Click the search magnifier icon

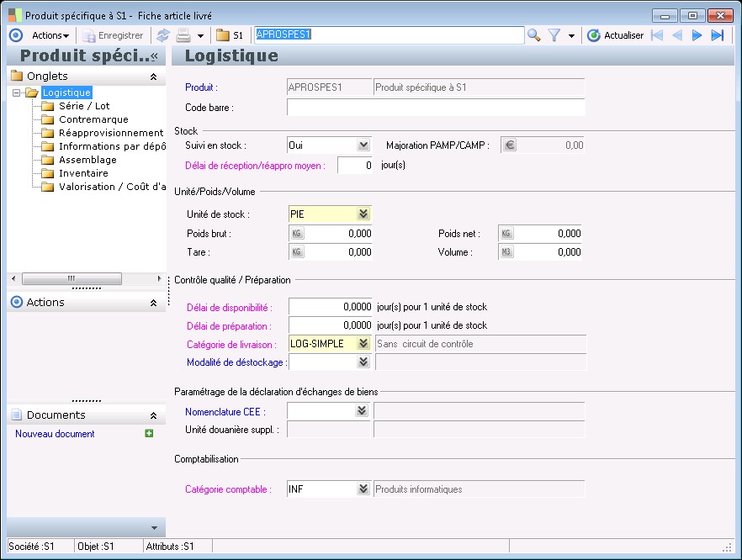click(x=533, y=35)
